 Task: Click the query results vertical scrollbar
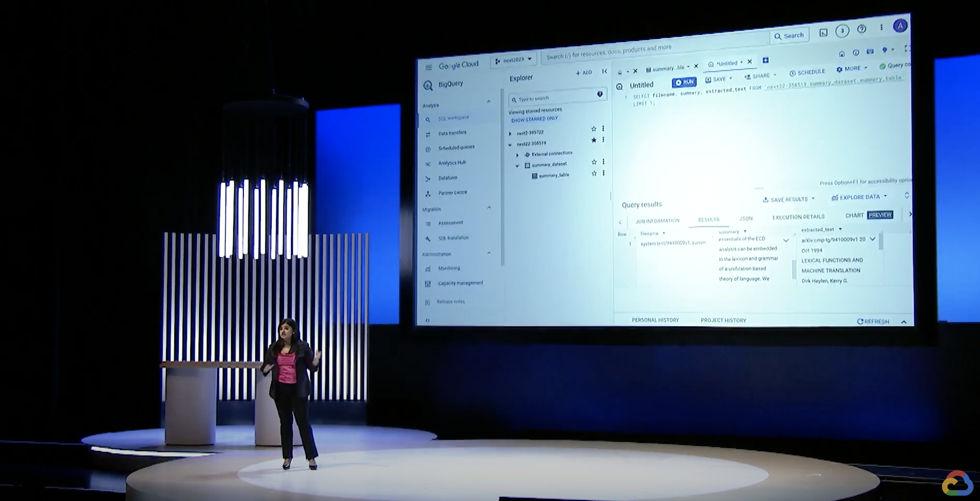(881, 241)
